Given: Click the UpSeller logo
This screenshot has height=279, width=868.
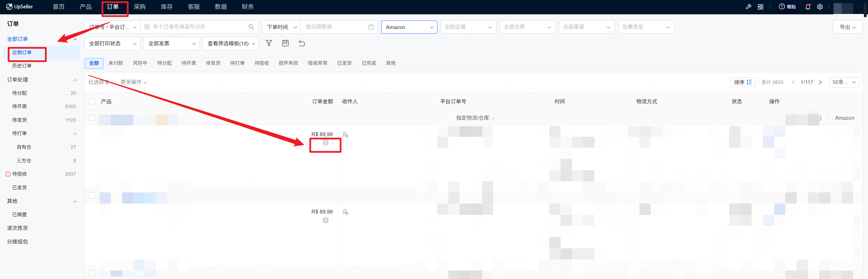Looking at the screenshot, I should pos(19,7).
